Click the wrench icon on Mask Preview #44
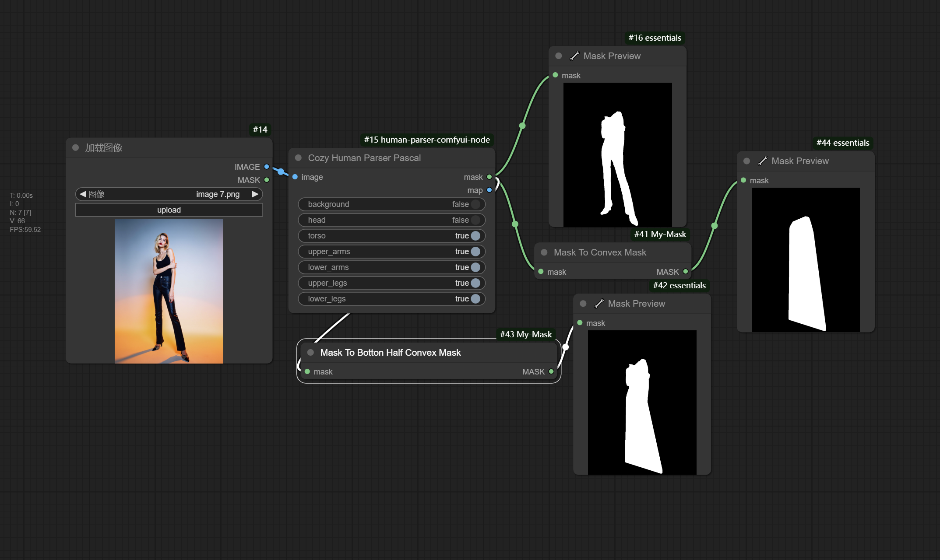Image resolution: width=940 pixels, height=560 pixels. pyautogui.click(x=762, y=161)
